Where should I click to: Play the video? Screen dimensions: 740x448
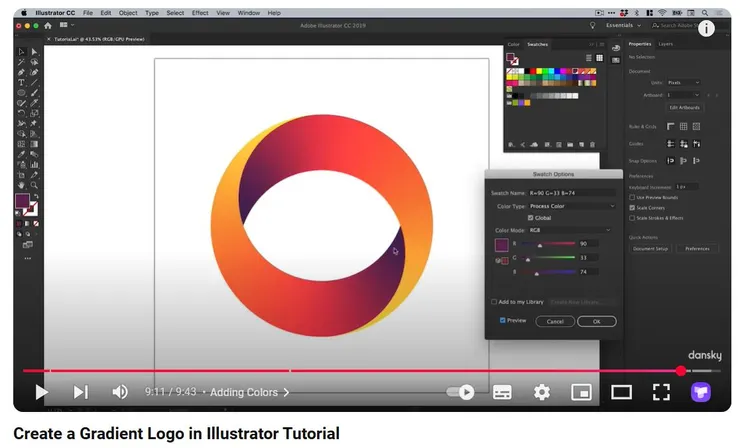(x=42, y=392)
